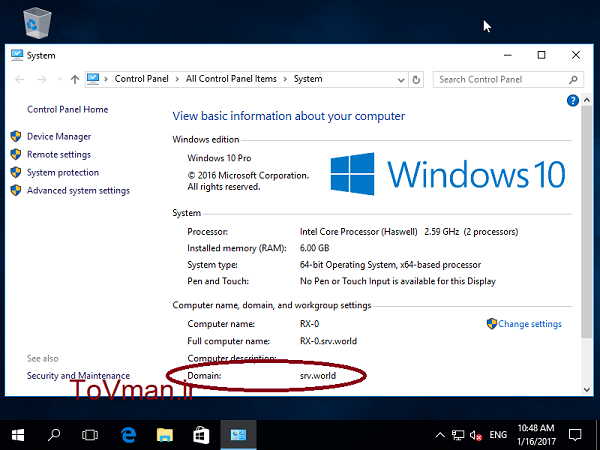The width and height of the screenshot is (600, 450).
Task: Show hidden tray icons chevron
Action: coord(440,435)
